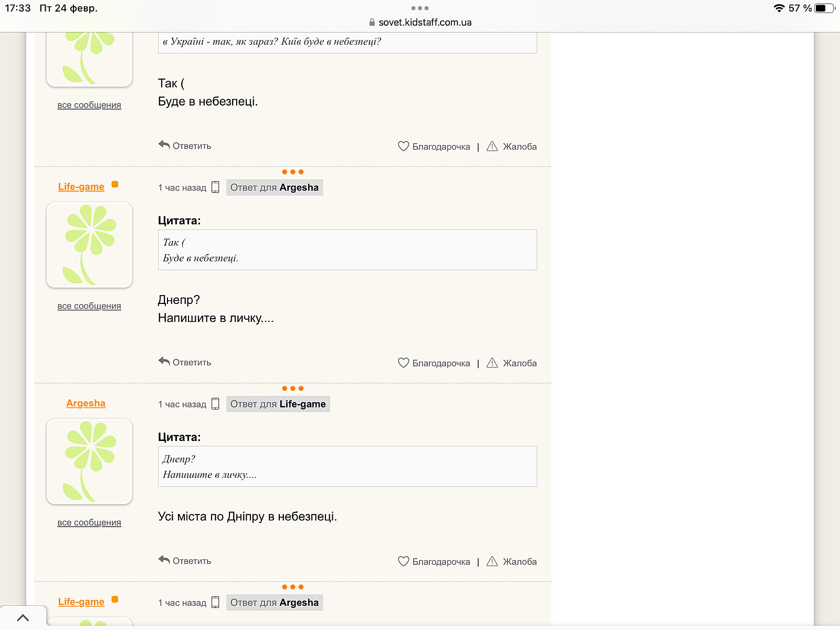Click the reply arrow under Life-game's Днепр post
This screenshot has height=630, width=840.
click(164, 362)
